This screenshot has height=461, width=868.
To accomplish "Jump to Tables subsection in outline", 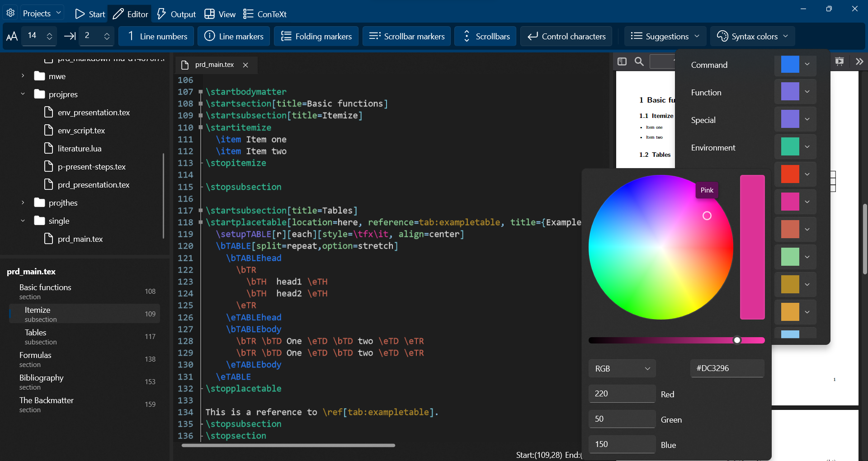I will coord(85,337).
